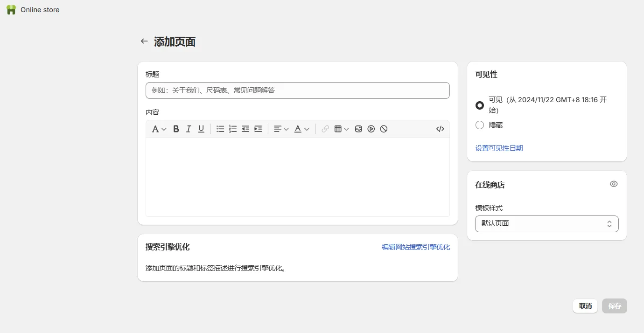Toggle online store preview eye icon
The width and height of the screenshot is (644, 333).
pos(614,184)
